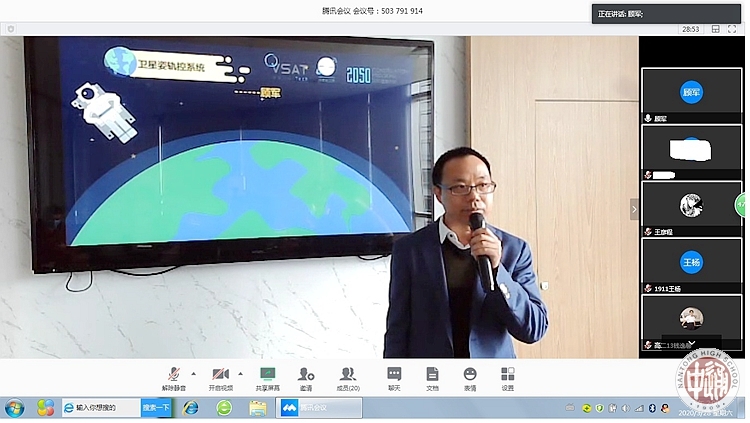Screen dimensions: 750x423
Task: Open members list 成员(20)
Action: (x=348, y=376)
